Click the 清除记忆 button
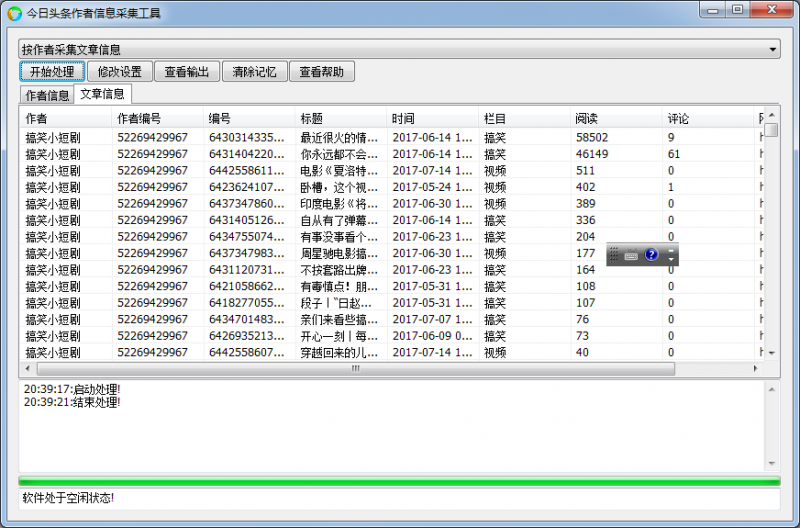 coord(254,71)
